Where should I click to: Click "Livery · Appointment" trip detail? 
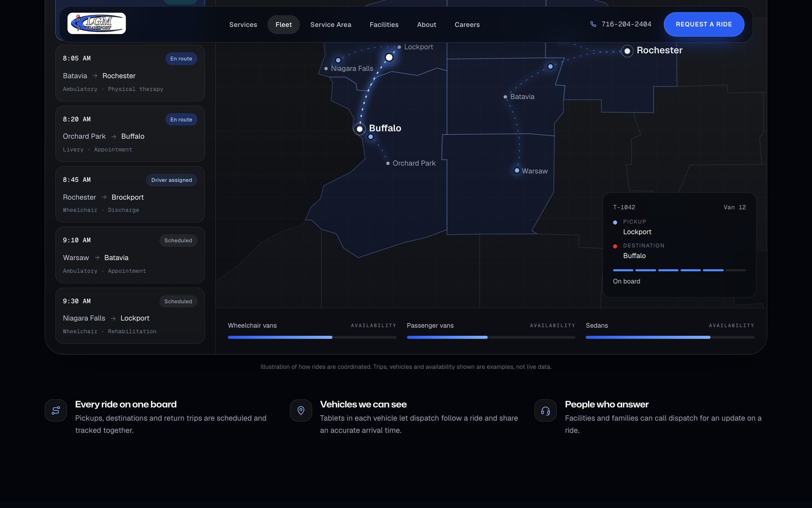pyautogui.click(x=97, y=150)
